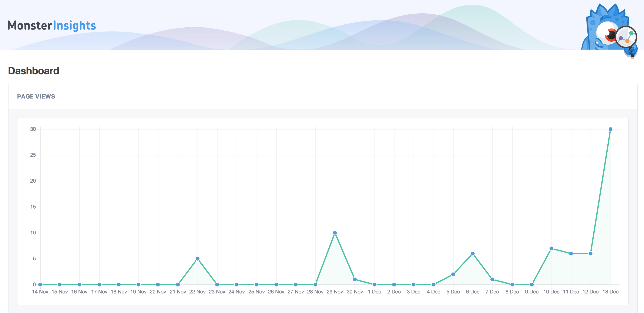Click the Dashboard heading

[34, 71]
